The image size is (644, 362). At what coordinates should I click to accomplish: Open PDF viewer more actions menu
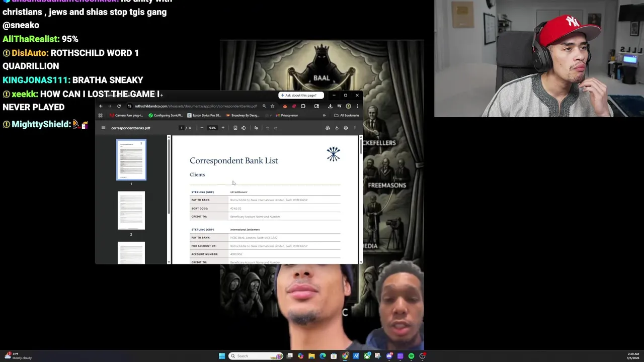(355, 128)
